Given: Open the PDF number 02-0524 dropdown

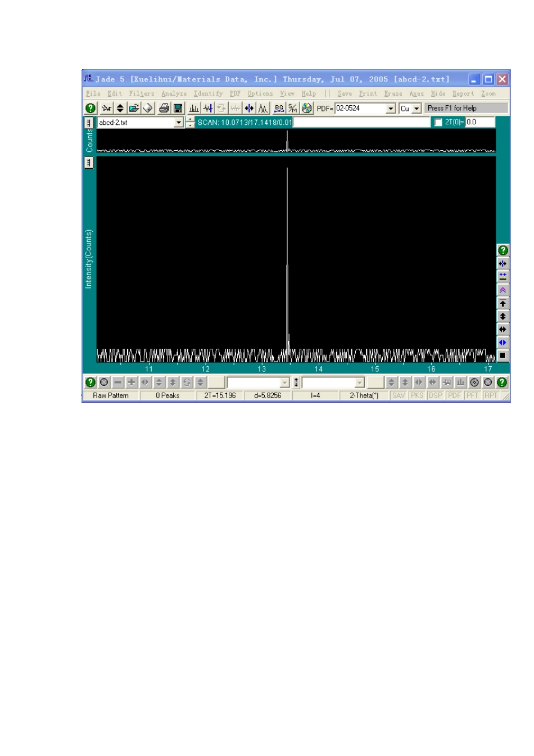Looking at the screenshot, I should 391,109.
